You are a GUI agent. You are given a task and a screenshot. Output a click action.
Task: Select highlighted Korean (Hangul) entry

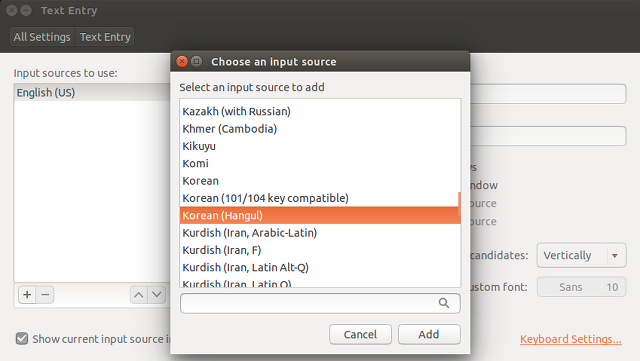[320, 215]
